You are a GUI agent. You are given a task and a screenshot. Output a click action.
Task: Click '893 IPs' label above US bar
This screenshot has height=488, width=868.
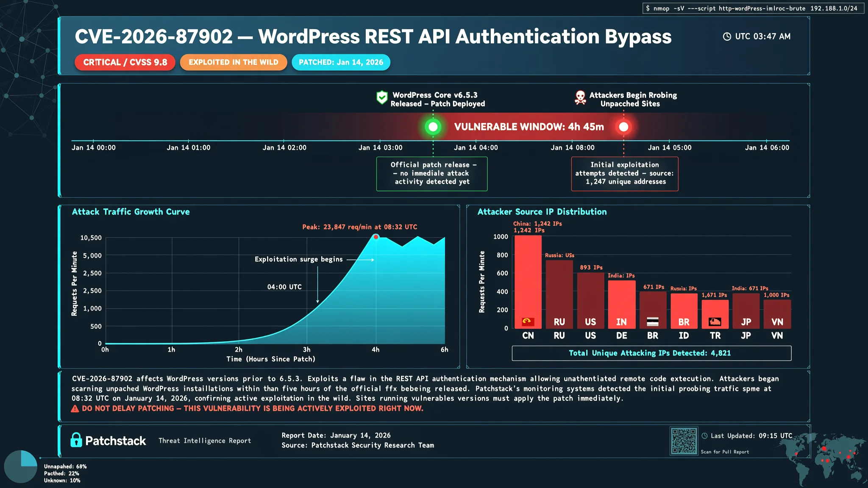tap(591, 268)
